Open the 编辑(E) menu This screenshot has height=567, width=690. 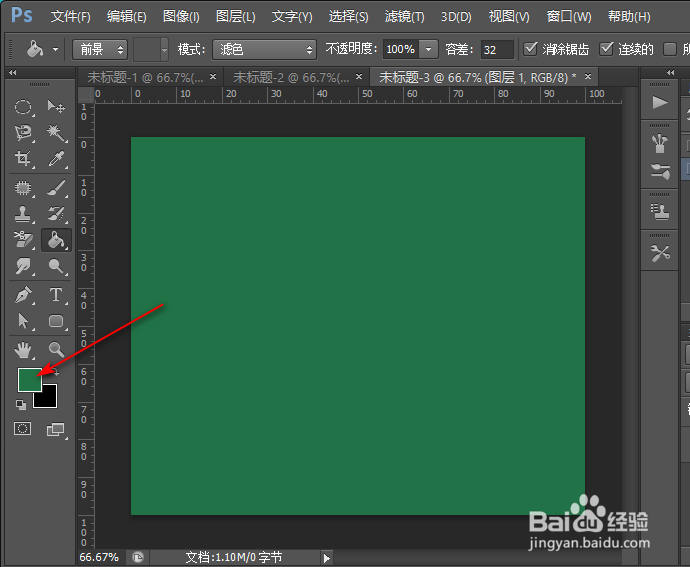pos(126,17)
